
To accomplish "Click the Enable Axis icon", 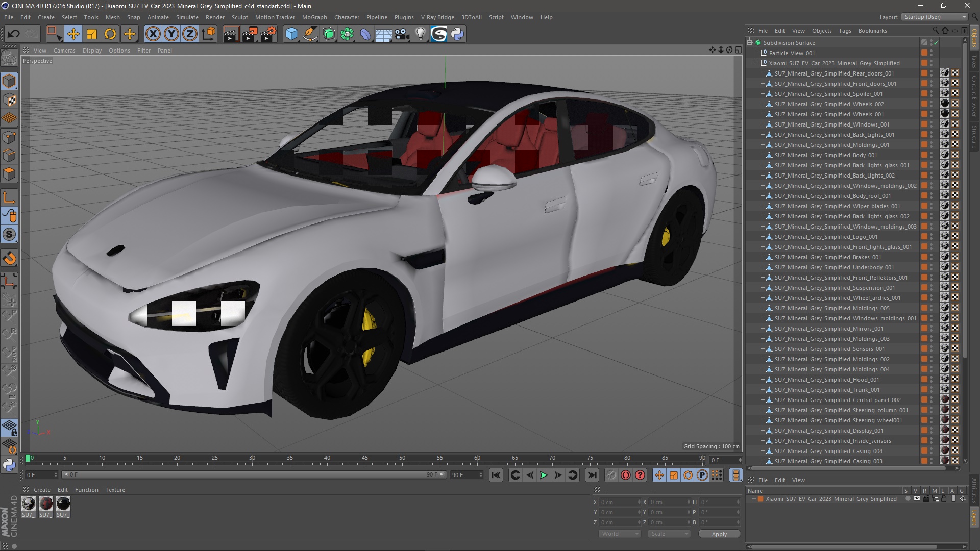I will click(9, 197).
